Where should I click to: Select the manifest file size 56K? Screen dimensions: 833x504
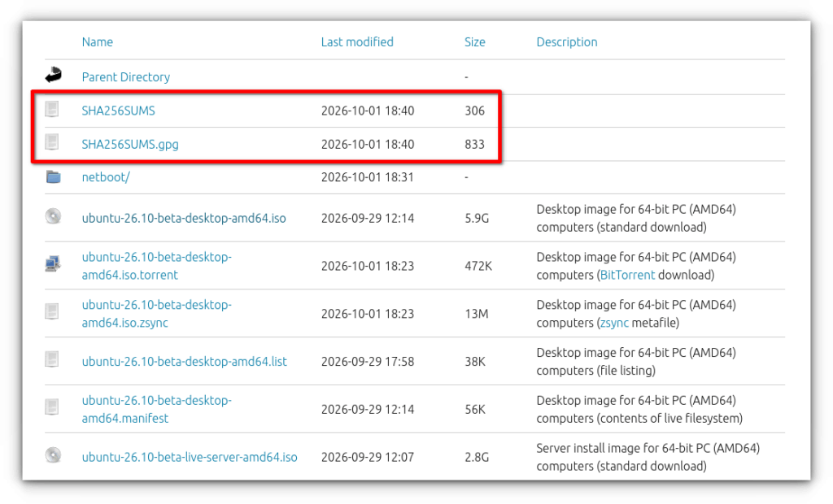coord(475,410)
